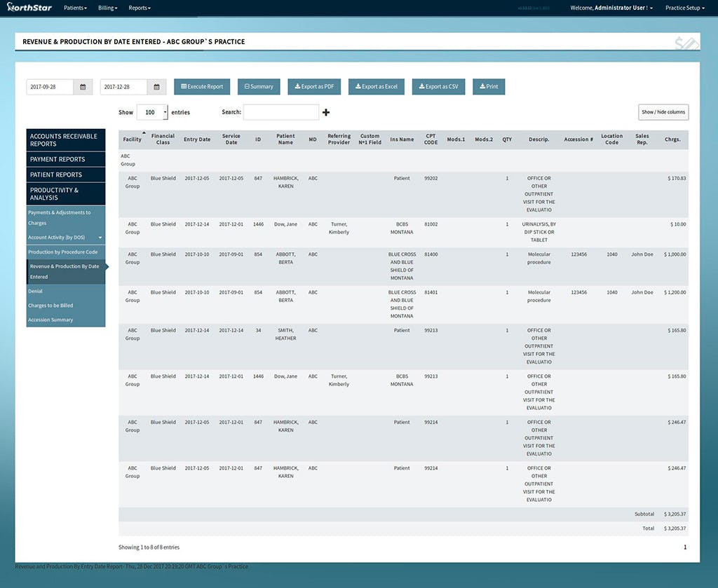The image size is (718, 588).
Task: Select the Denial report in the sidebar
Action: point(36,291)
